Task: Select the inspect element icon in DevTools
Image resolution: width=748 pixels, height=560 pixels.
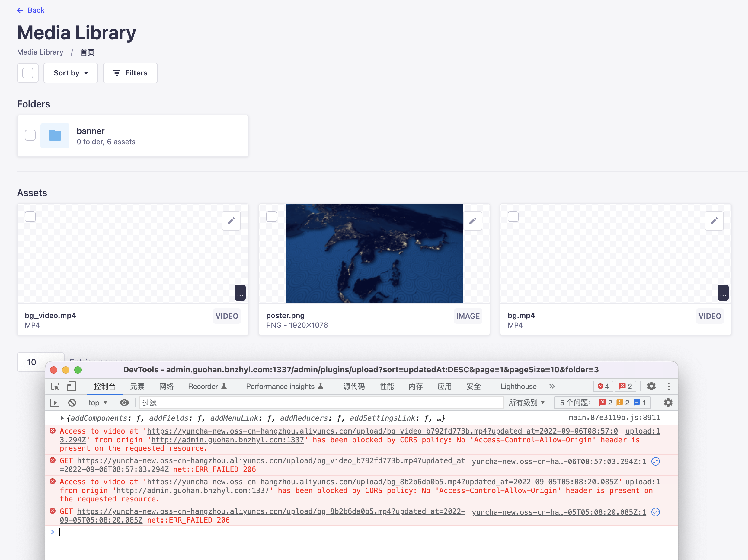Action: click(x=55, y=386)
